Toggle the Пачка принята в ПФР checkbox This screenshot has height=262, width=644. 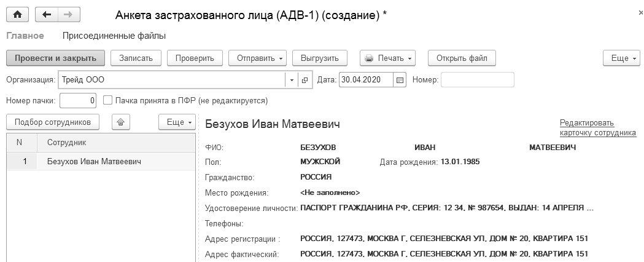click(108, 100)
